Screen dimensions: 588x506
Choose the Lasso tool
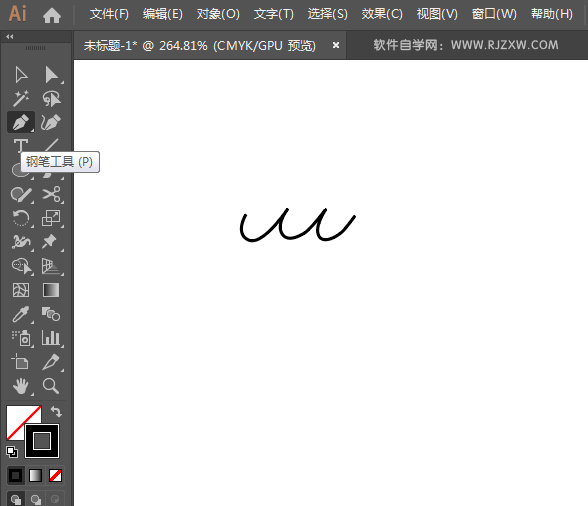pos(51,99)
